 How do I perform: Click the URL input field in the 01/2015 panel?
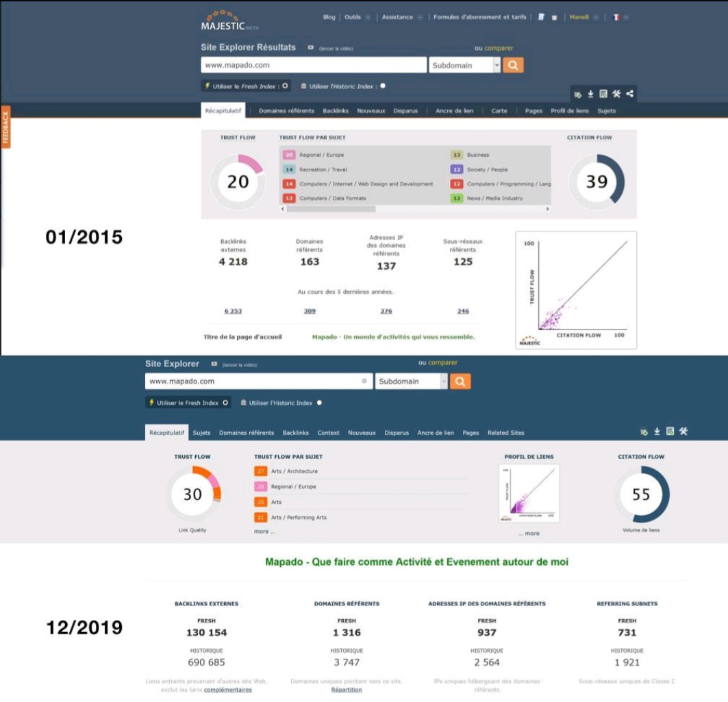coord(314,65)
